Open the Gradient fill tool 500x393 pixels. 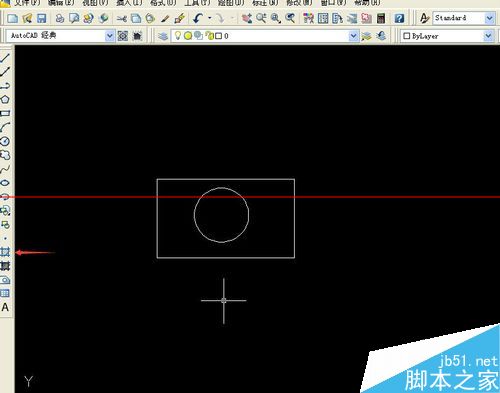coord(5,266)
